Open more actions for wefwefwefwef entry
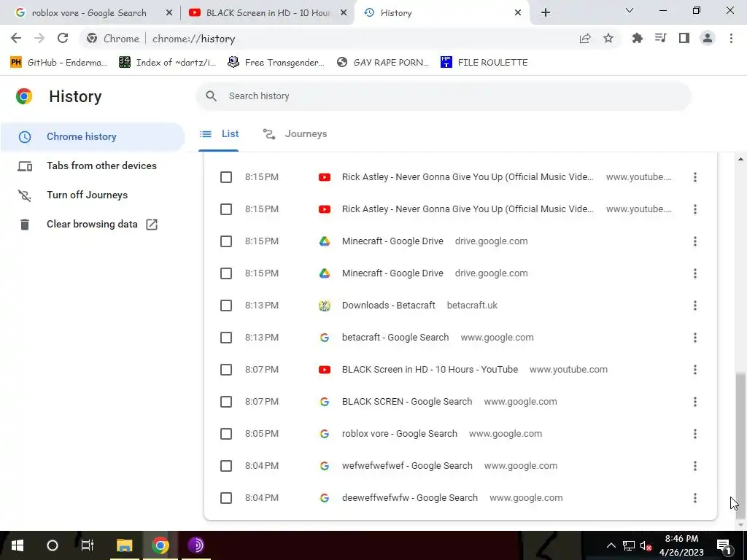The height and width of the screenshot is (560, 747). [695, 466]
